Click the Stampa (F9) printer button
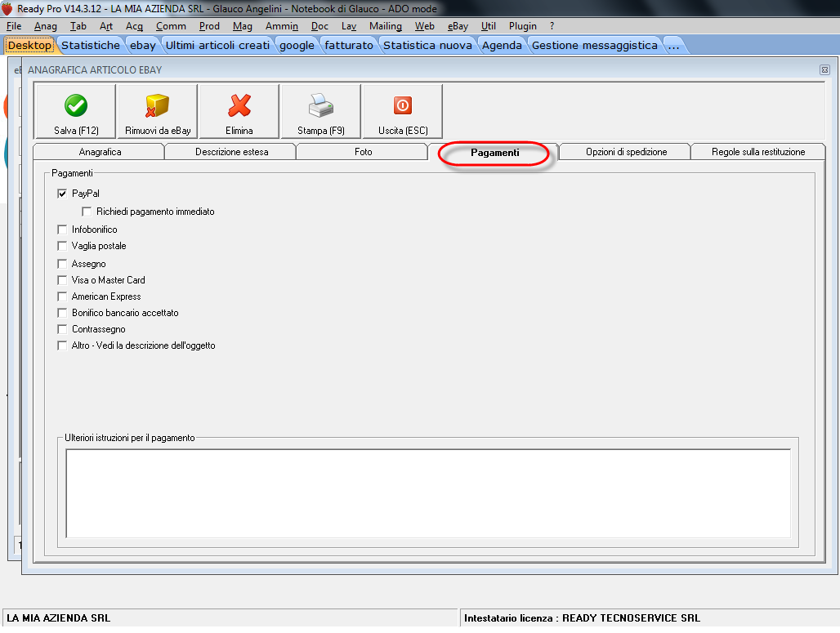This screenshot has height=633, width=840. coord(321,112)
